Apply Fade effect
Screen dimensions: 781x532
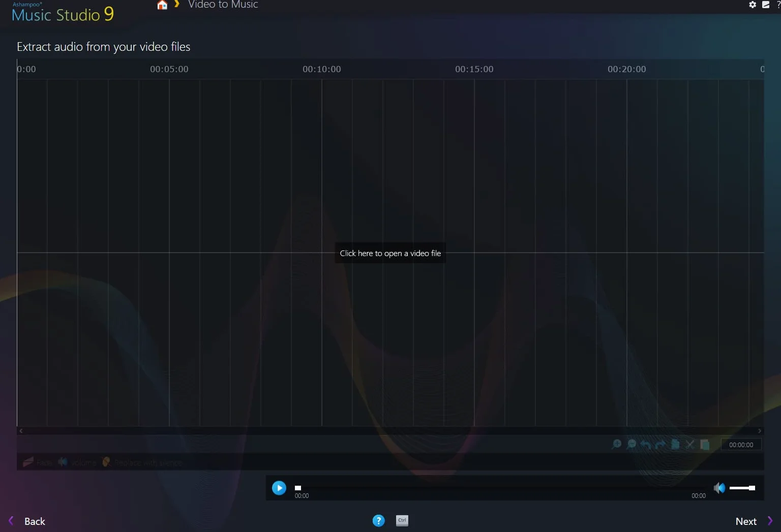(38, 462)
